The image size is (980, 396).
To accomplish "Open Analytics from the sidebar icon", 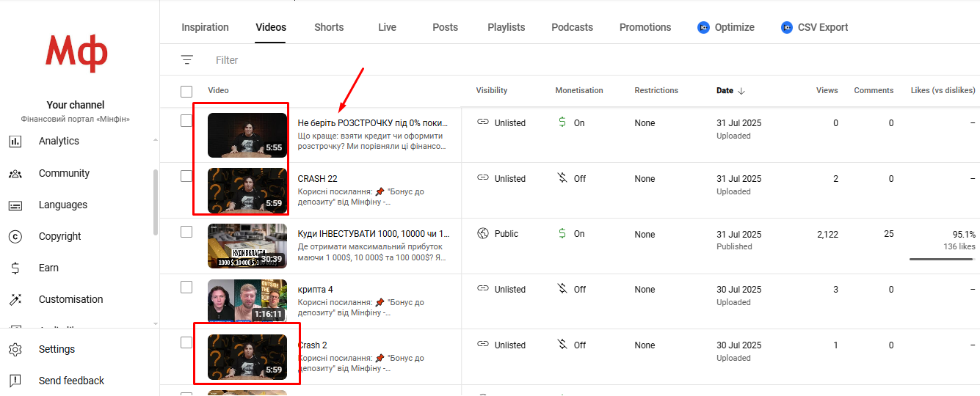I will [x=15, y=142].
